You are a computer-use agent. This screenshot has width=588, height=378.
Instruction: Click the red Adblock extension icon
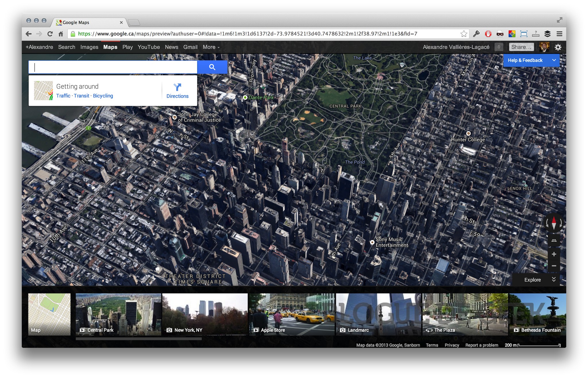(488, 34)
